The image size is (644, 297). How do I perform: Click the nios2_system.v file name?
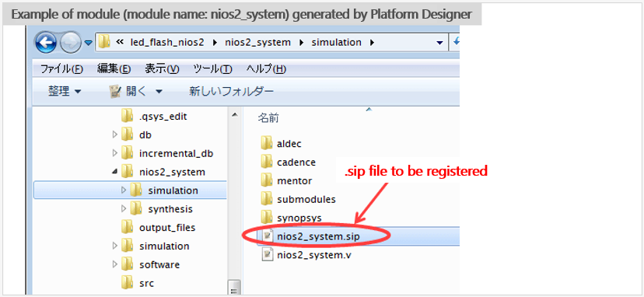(314, 255)
